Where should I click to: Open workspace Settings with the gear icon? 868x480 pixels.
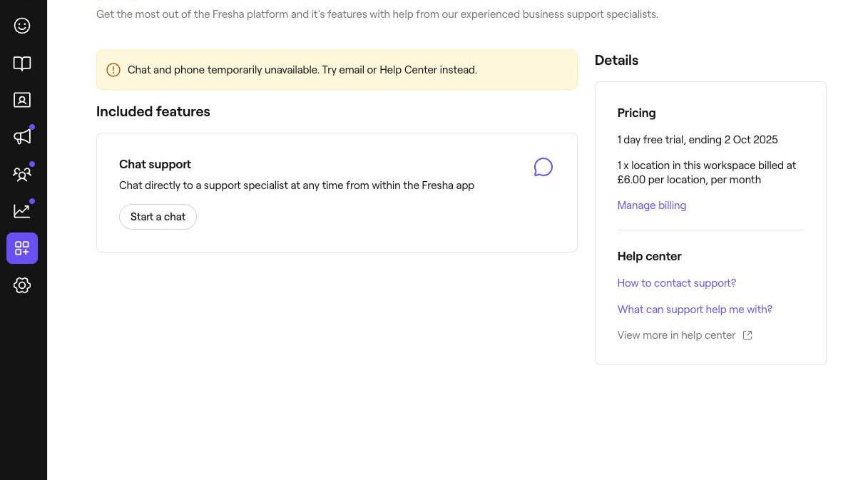22,285
